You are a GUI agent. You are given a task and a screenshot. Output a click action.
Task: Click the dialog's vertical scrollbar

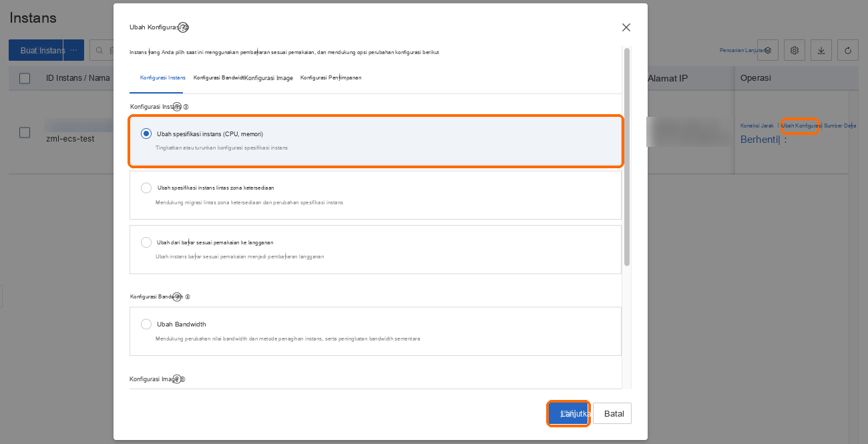click(626, 157)
